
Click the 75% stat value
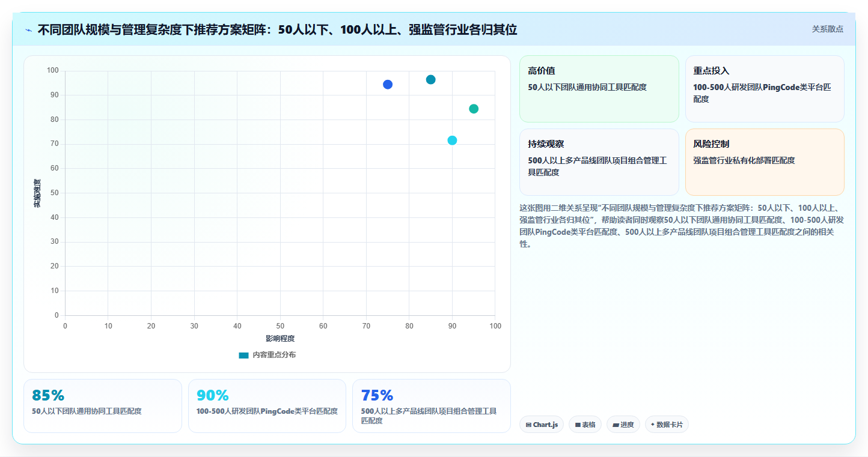377,395
